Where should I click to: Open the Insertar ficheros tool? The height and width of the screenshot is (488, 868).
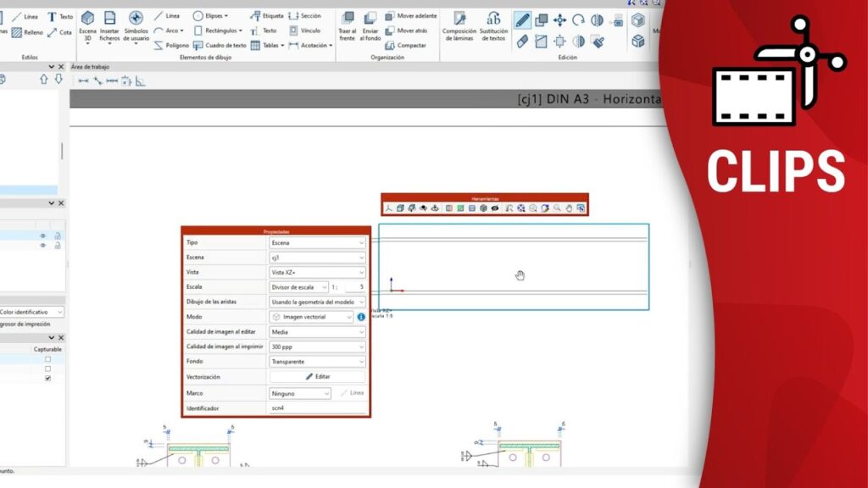(x=109, y=20)
